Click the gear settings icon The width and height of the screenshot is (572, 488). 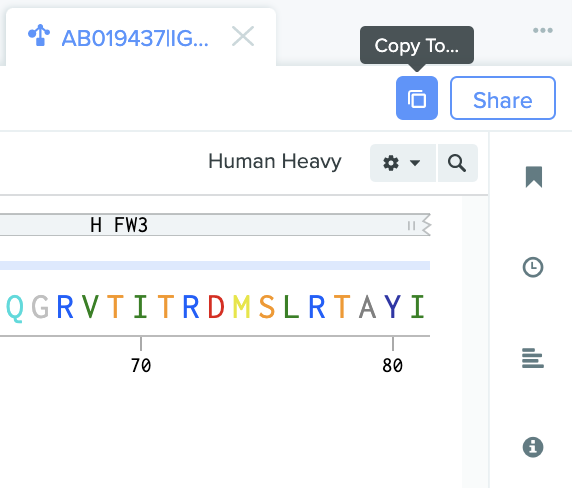tap(391, 163)
